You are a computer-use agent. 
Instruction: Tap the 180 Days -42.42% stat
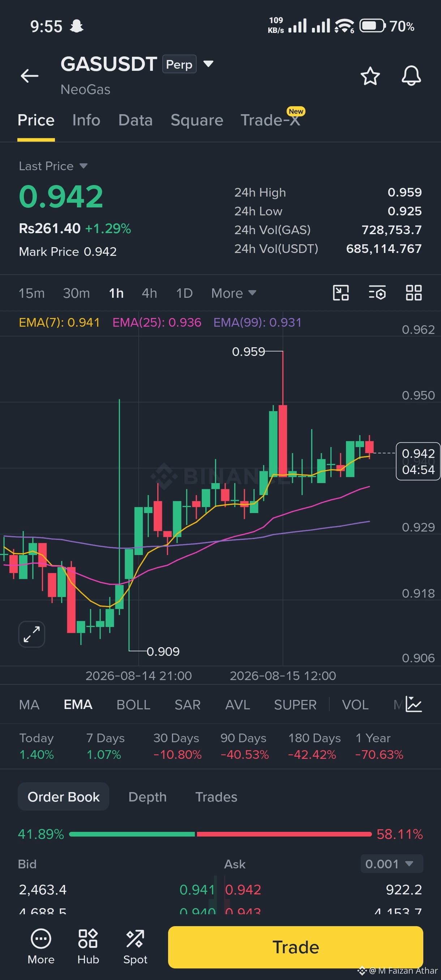314,746
